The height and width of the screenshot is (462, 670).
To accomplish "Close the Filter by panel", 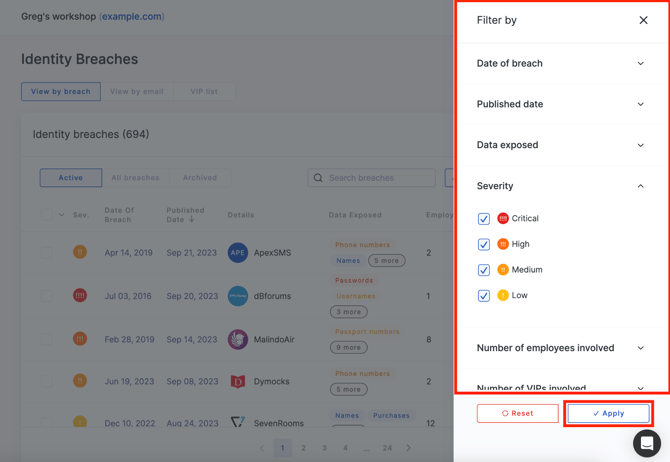I will coord(643,20).
